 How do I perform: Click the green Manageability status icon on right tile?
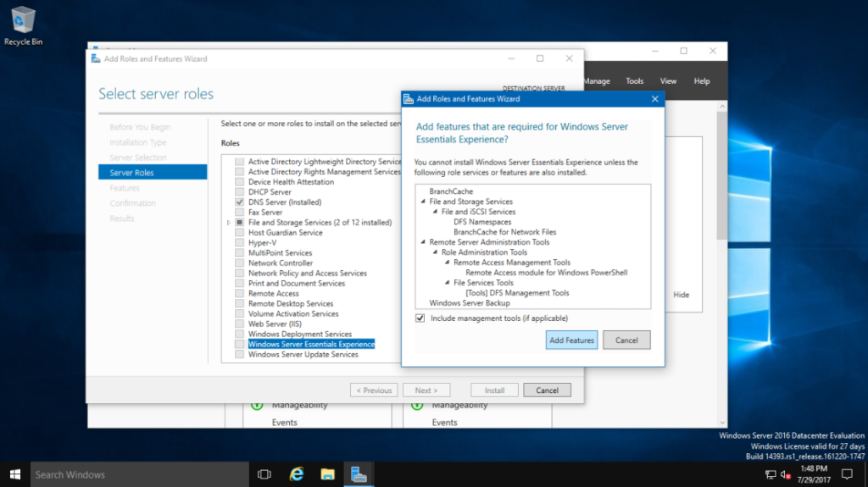(417, 406)
